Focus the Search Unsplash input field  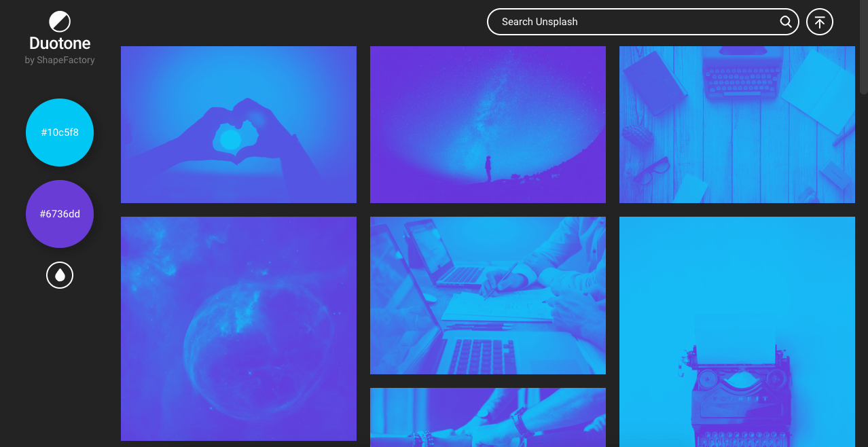coord(632,22)
